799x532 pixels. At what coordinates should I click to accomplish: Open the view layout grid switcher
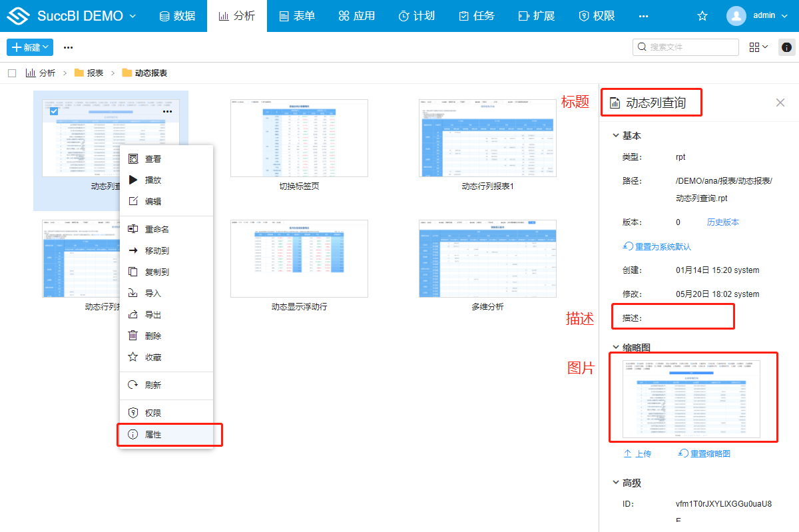758,47
